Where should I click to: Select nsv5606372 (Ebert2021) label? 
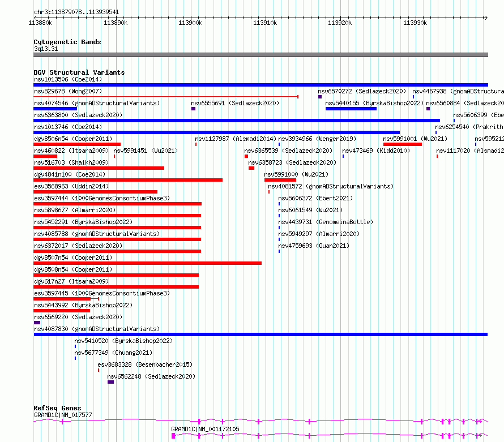click(x=315, y=198)
